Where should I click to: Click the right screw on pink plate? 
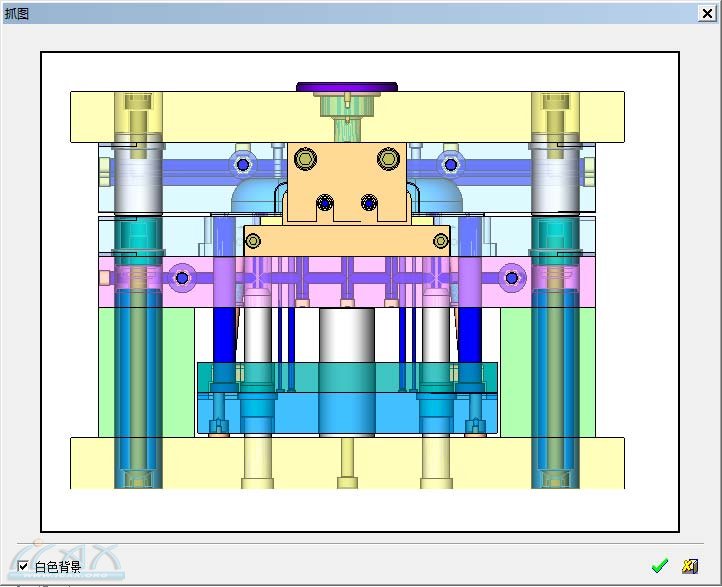tap(512, 278)
